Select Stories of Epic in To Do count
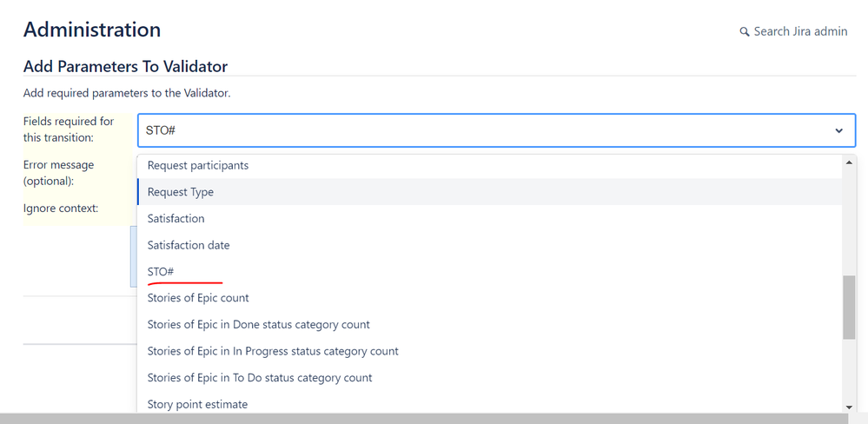The height and width of the screenshot is (424, 868). [x=260, y=377]
